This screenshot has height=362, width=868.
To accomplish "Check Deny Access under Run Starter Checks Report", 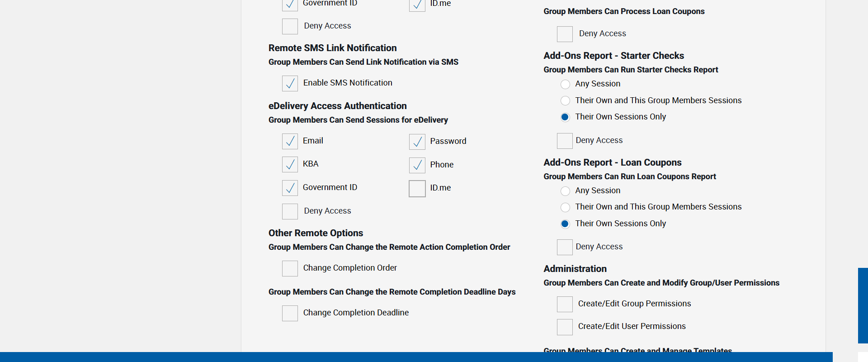I will 565,141.
